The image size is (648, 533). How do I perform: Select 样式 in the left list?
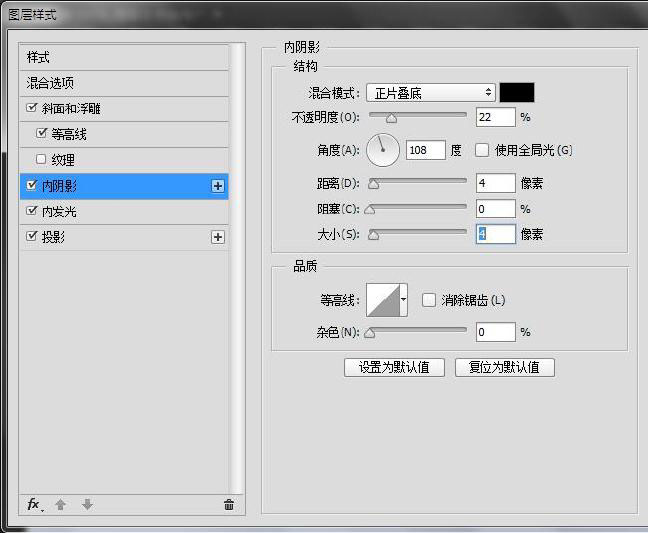[124, 57]
